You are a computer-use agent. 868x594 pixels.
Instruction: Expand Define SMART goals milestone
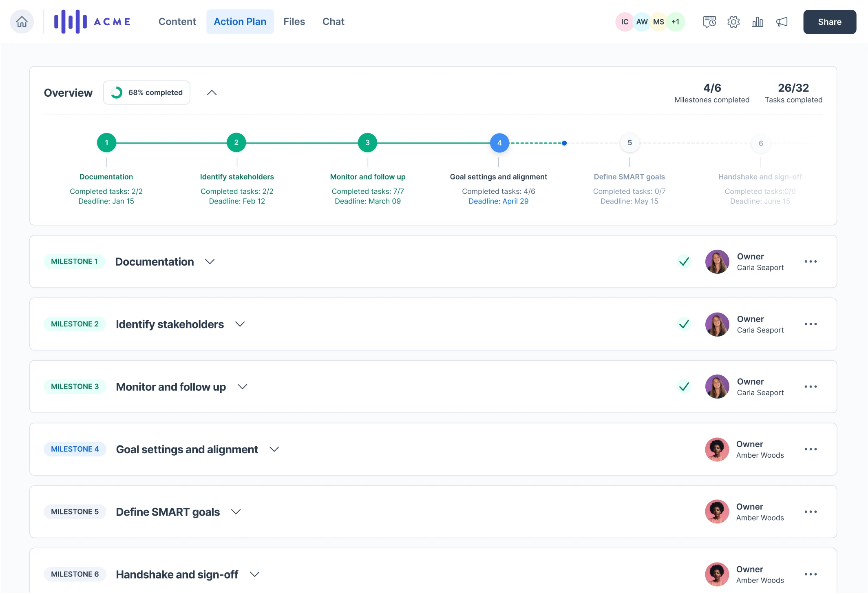[236, 512]
